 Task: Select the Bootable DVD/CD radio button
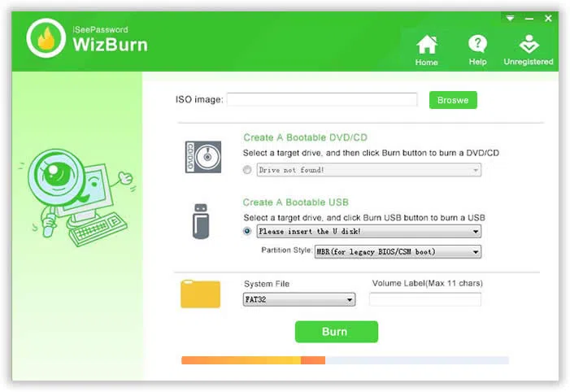point(247,170)
